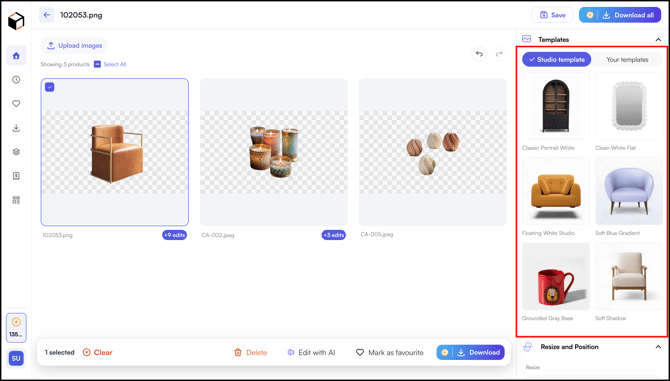Click the 102053.png file name under the chair thumbnail

tap(57, 235)
